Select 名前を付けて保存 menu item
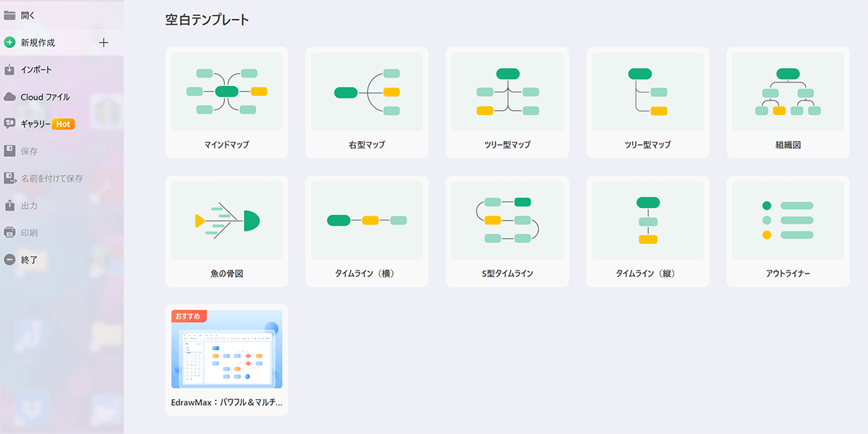868x434 pixels. (51, 178)
